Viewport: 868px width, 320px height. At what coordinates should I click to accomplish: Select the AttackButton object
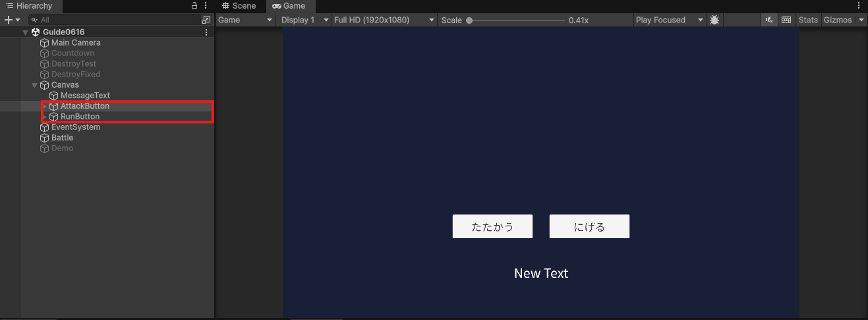(85, 106)
